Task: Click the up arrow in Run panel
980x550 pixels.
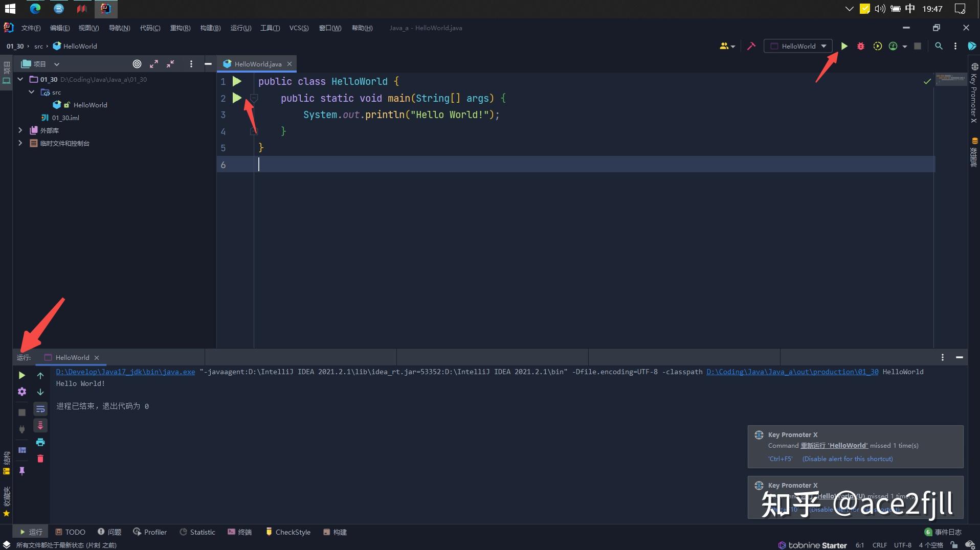Action: click(x=40, y=376)
